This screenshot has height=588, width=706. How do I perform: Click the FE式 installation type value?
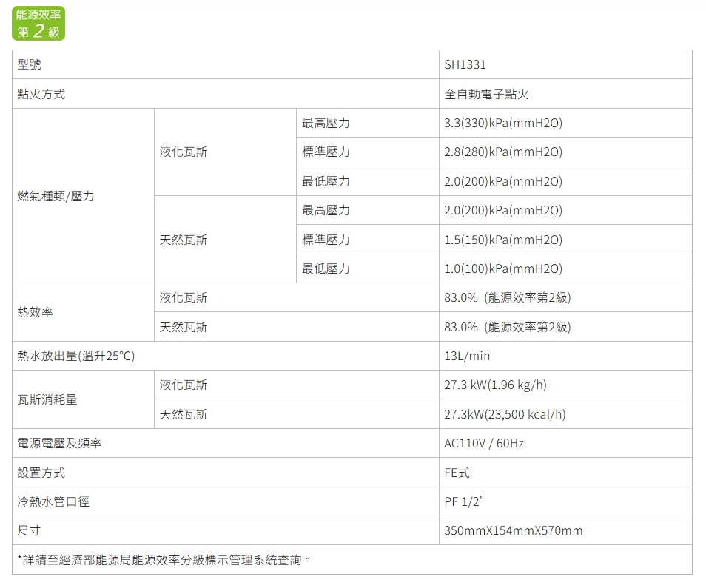457,473
